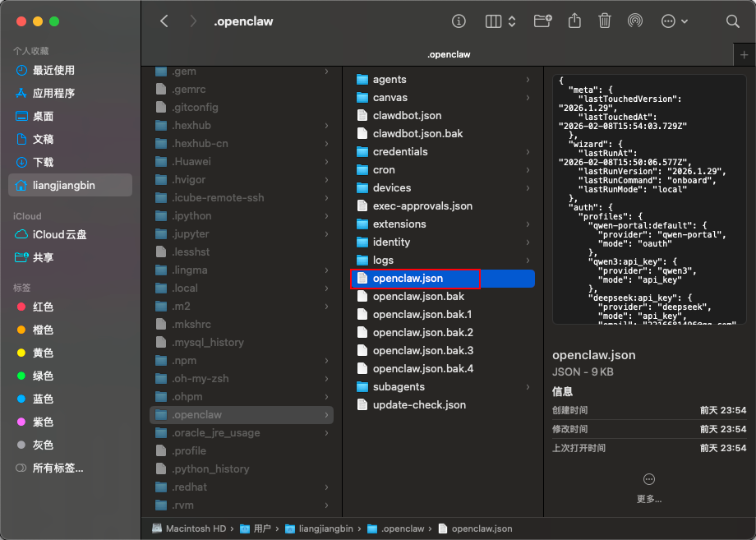Viewport: 756px width, 540px height.
Task: Filter by the 绿色 tag
Action: coord(71,376)
